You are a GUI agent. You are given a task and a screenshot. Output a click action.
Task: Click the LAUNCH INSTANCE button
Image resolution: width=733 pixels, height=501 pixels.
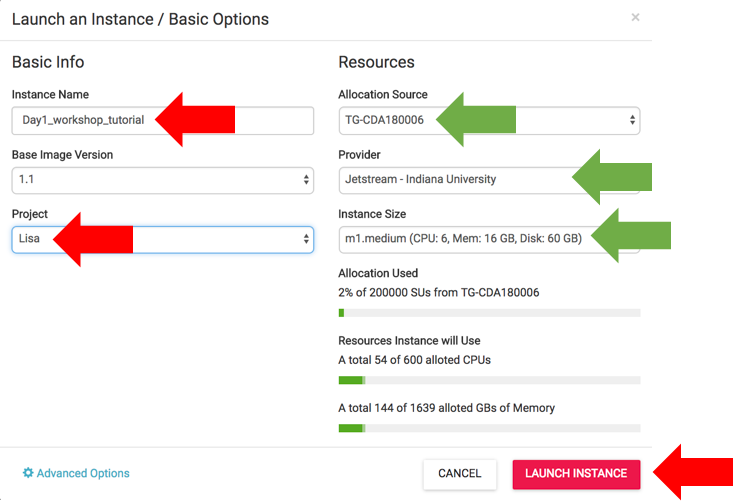tap(576, 474)
